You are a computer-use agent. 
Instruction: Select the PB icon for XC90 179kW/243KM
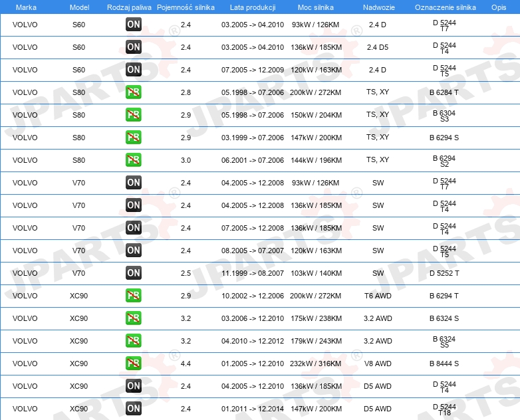134,340
